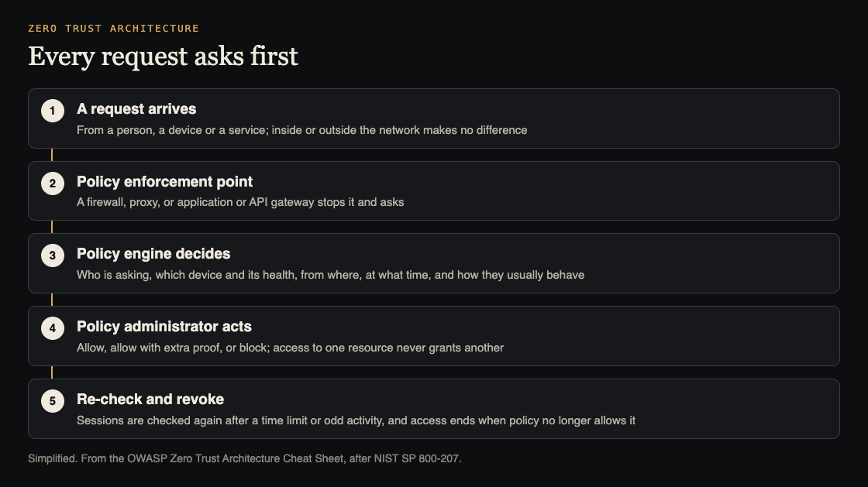The height and width of the screenshot is (487, 868).
Task: Click the text about firewall, proxy, API gateway
Action: click(x=240, y=202)
